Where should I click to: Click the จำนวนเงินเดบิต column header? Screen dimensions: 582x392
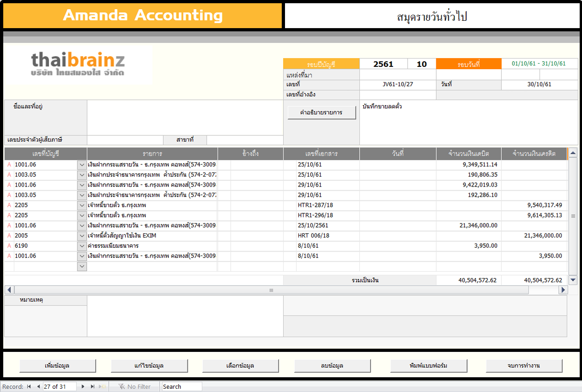[x=469, y=154]
